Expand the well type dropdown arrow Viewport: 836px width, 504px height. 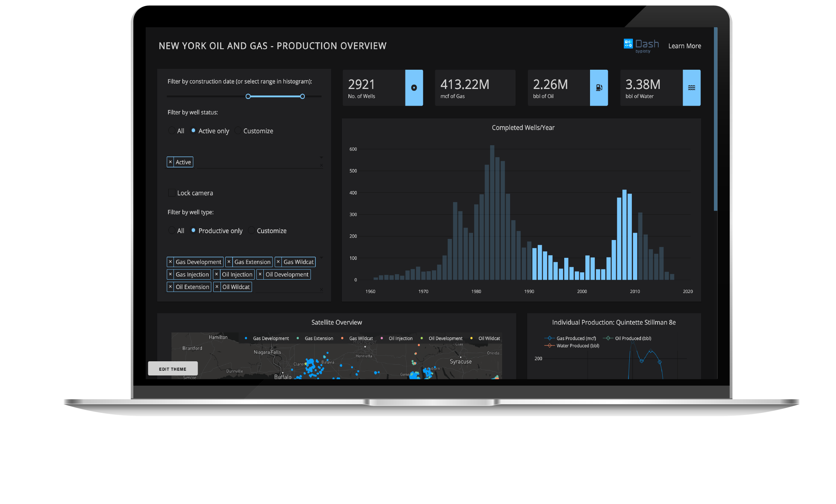321,257
